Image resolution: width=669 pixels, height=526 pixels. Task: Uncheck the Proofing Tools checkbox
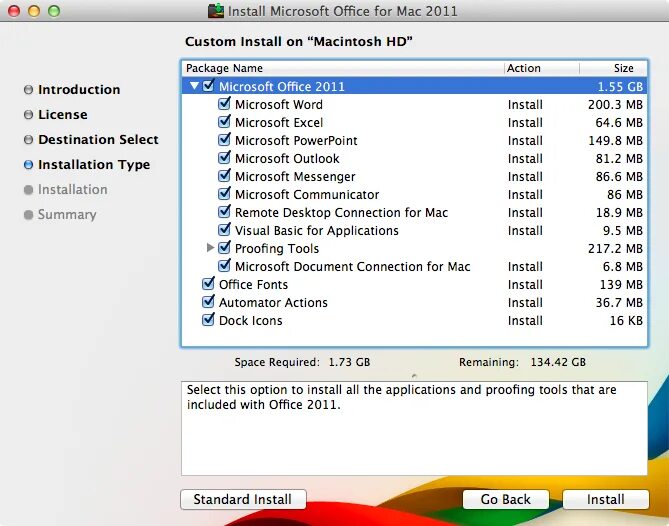point(224,247)
